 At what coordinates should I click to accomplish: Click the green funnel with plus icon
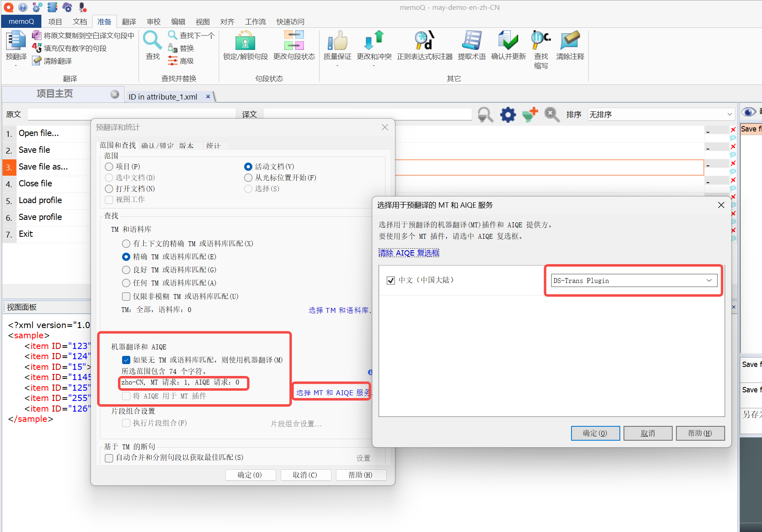530,115
